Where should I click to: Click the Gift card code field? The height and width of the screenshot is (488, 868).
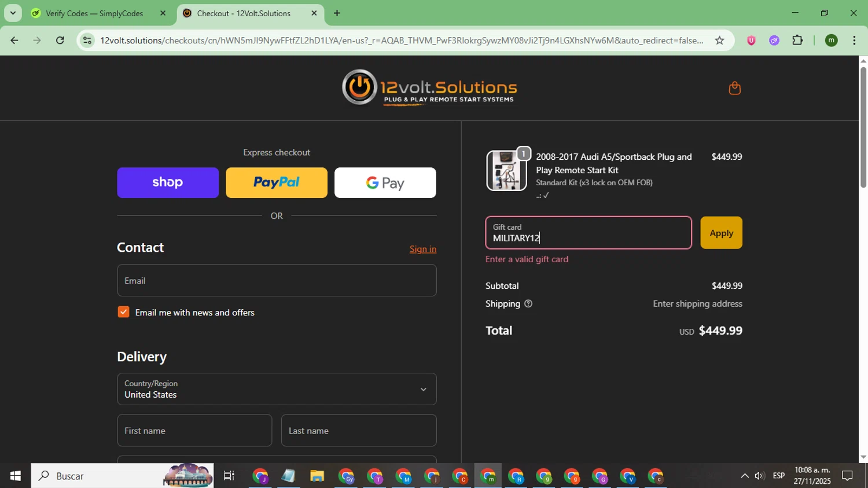[x=589, y=233]
